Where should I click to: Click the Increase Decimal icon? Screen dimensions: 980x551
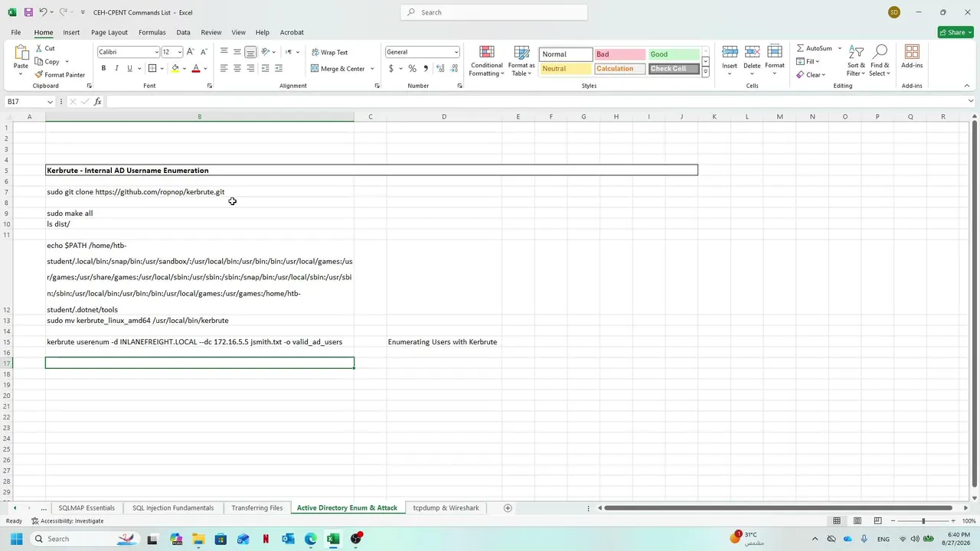point(440,68)
